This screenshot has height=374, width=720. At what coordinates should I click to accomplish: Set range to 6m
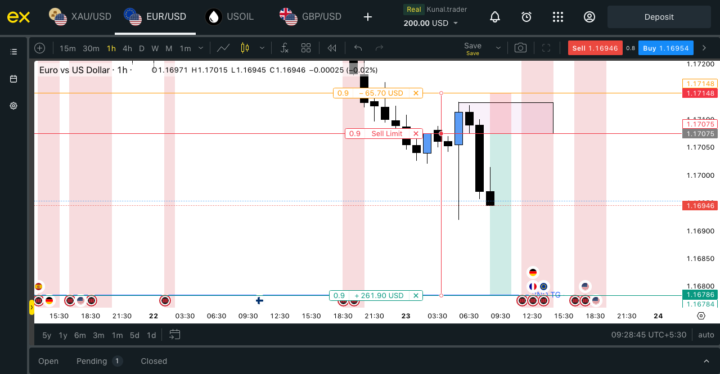point(80,335)
